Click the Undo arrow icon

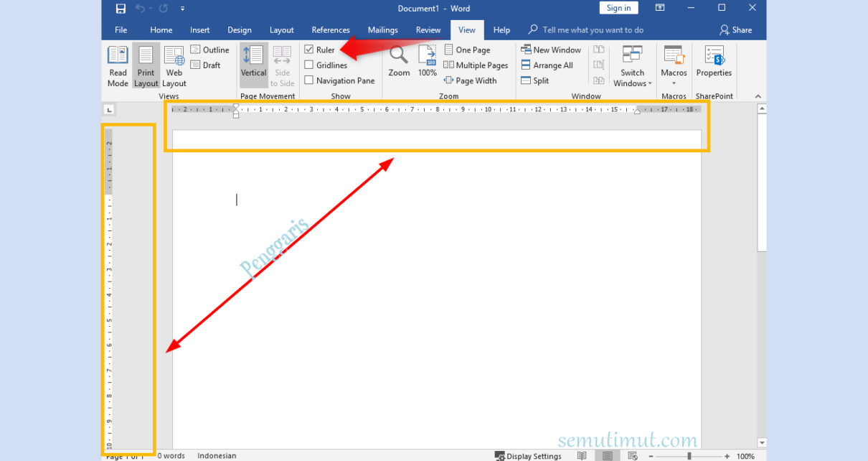(140, 9)
